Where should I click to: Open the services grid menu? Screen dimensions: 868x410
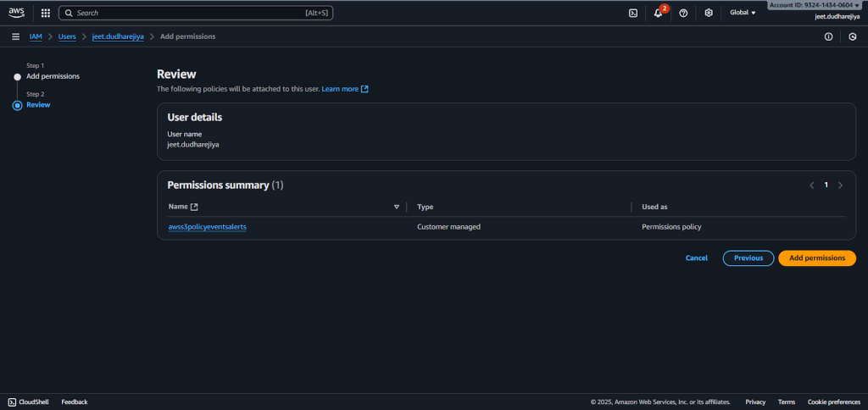coord(46,13)
